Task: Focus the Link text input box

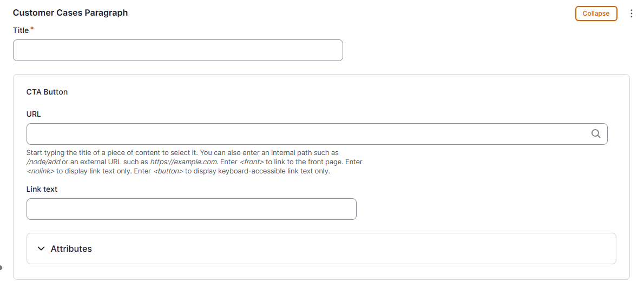Action: tap(191, 209)
